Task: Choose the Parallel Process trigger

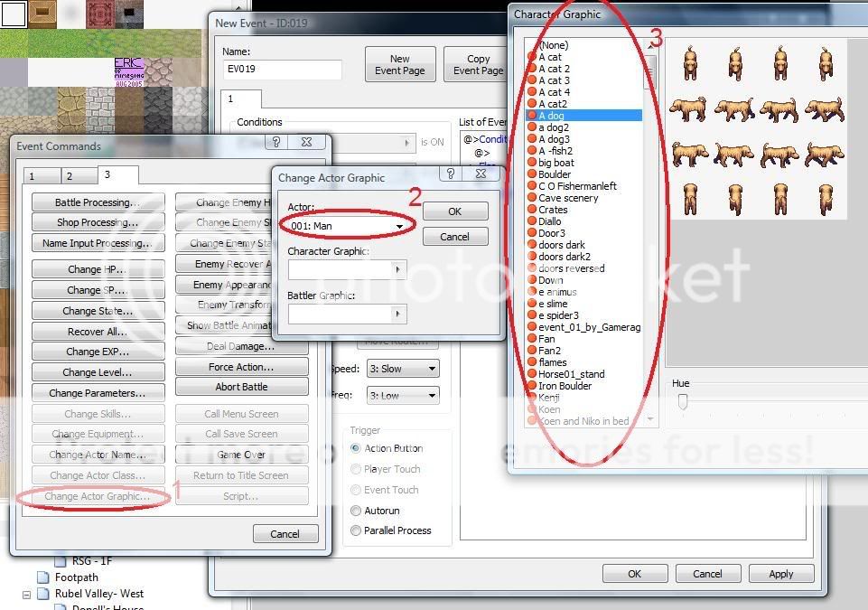Action: (356, 530)
